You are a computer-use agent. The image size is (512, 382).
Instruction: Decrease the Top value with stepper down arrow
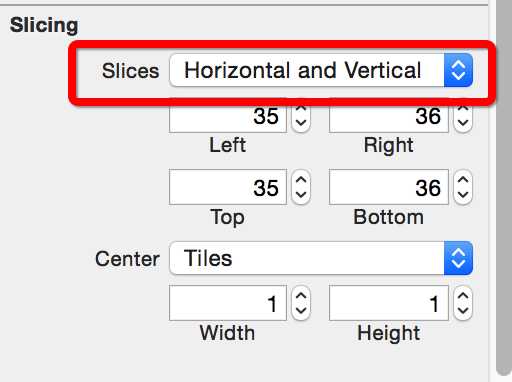pyautogui.click(x=301, y=195)
